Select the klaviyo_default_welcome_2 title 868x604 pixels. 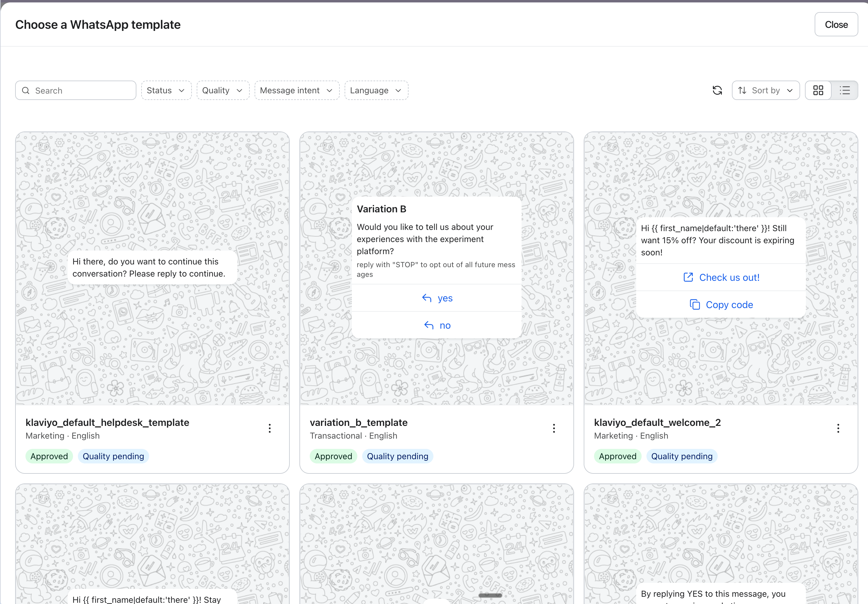[x=657, y=422]
